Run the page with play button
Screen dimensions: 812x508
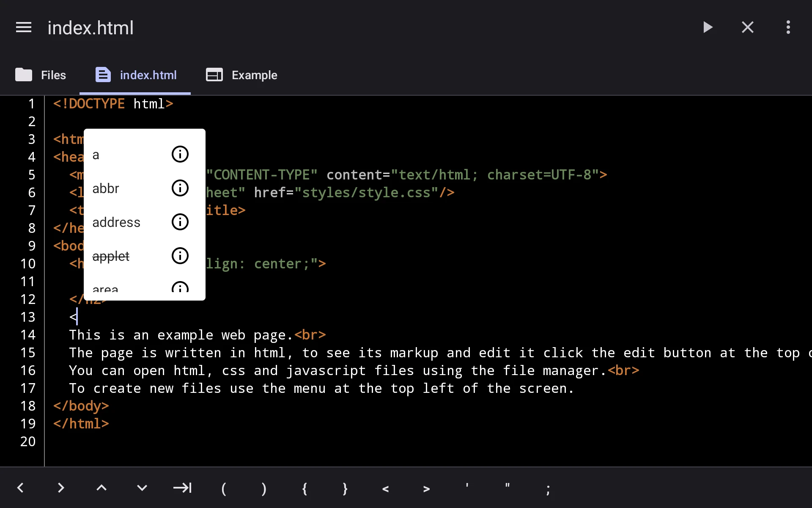(708, 28)
